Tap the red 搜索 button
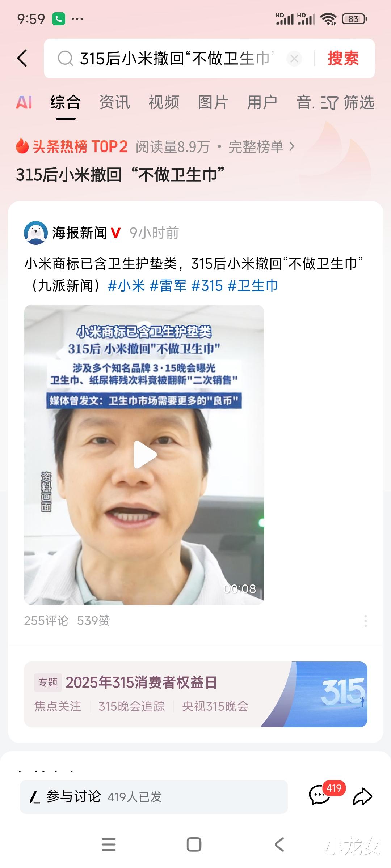The height and width of the screenshot is (868, 391). click(x=343, y=58)
